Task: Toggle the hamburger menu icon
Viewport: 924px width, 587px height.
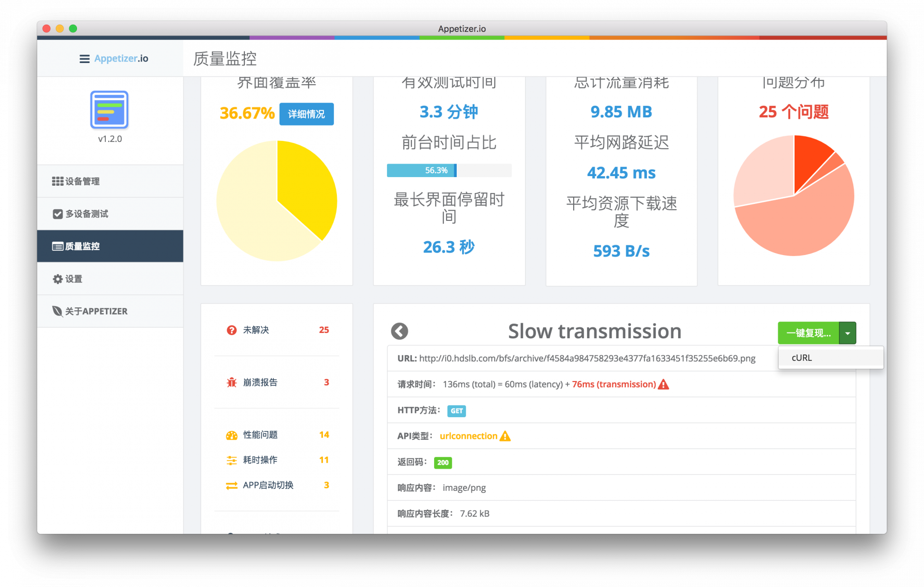Action: pyautogui.click(x=84, y=59)
